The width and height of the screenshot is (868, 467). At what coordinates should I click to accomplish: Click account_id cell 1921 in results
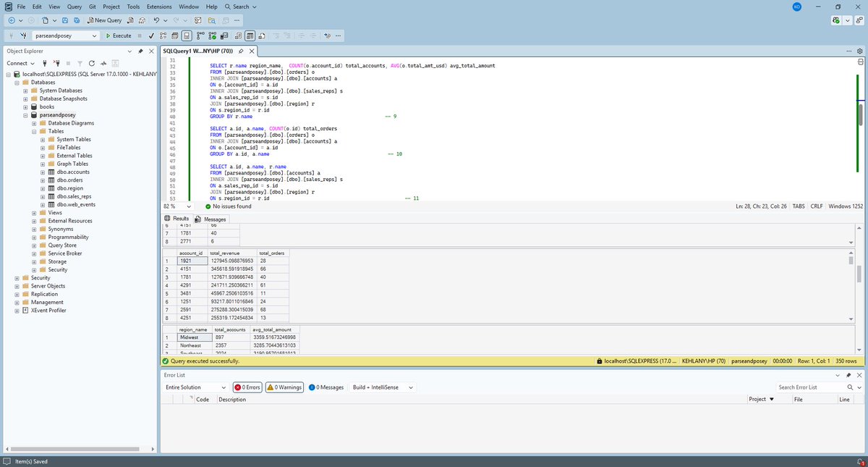(x=192, y=261)
